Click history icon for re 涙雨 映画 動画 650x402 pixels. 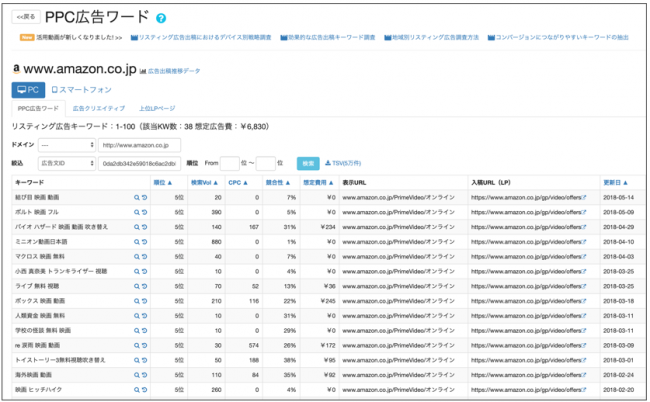click(x=144, y=346)
